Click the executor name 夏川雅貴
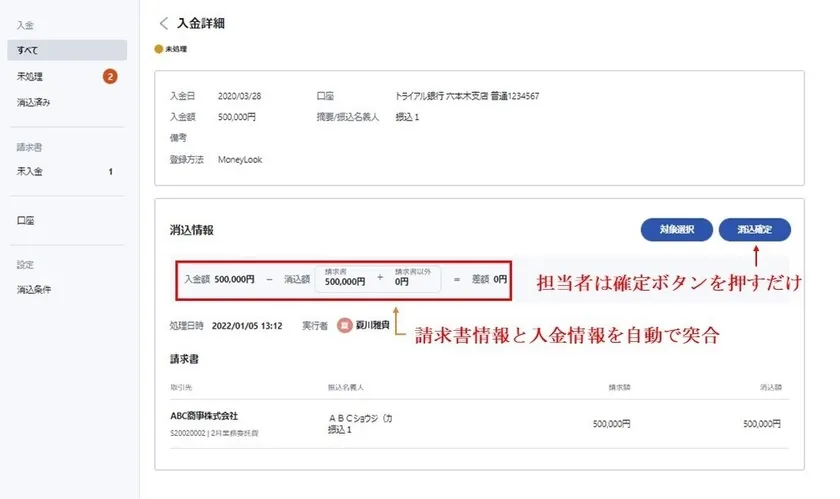The height and width of the screenshot is (499, 840). coord(373,325)
